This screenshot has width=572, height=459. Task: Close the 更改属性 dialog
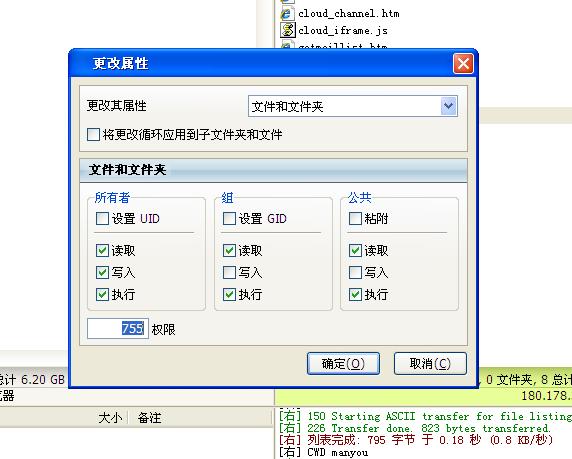click(463, 64)
